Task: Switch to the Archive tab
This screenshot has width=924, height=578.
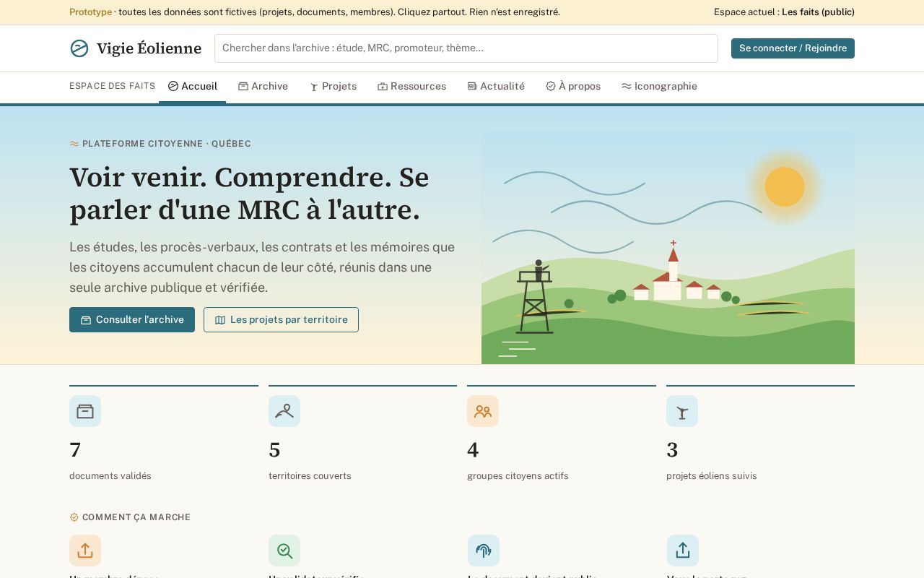Action: pos(263,87)
